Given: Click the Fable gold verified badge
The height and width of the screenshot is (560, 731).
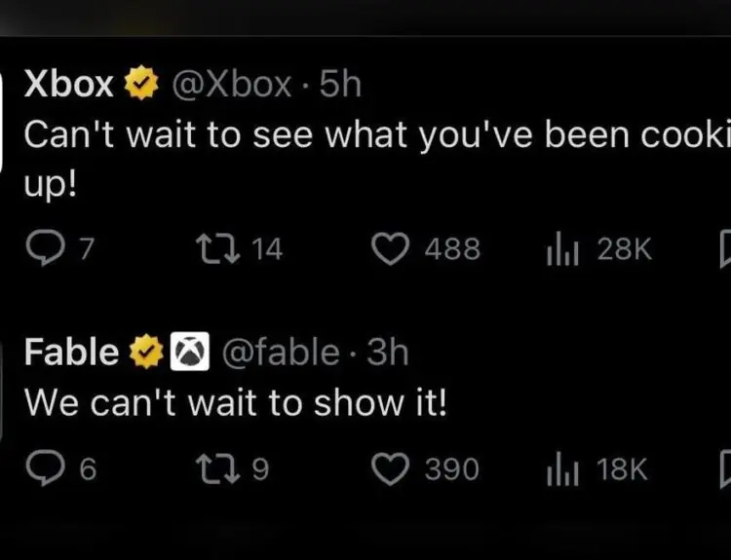Looking at the screenshot, I should pyautogui.click(x=147, y=352).
